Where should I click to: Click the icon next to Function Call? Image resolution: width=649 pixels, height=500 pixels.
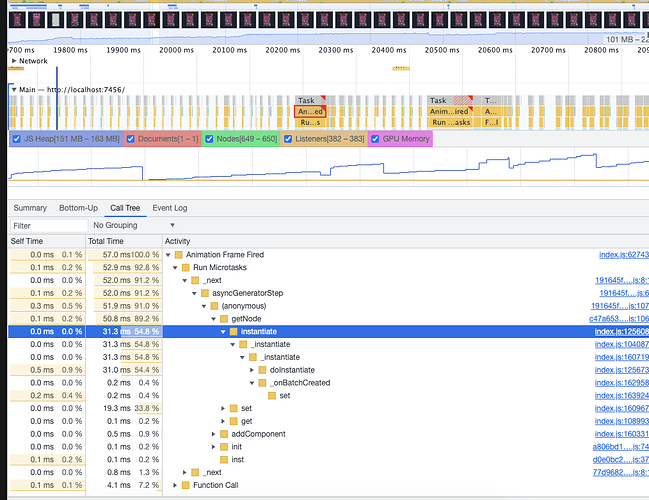click(x=186, y=485)
